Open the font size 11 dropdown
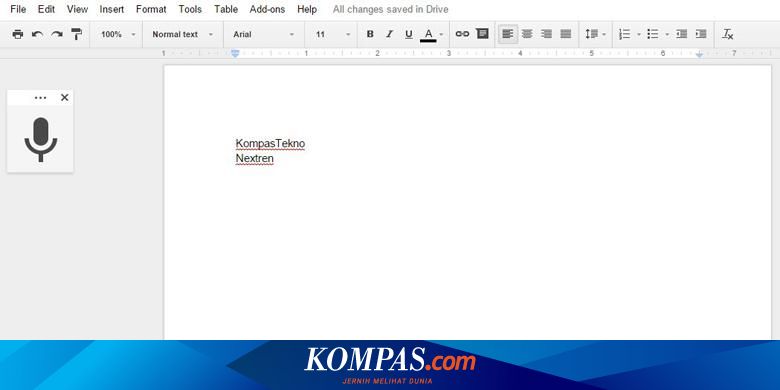Image resolution: width=780 pixels, height=390 pixels. tap(333, 34)
